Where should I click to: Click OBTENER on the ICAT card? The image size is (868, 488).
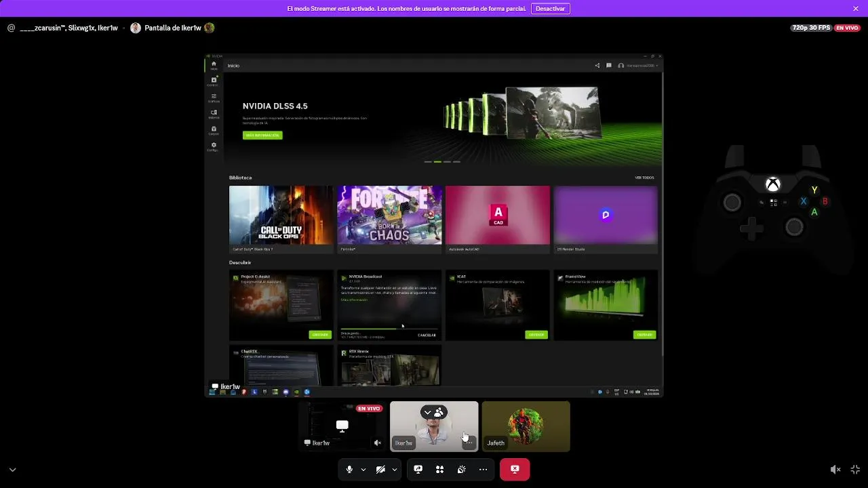tap(536, 335)
